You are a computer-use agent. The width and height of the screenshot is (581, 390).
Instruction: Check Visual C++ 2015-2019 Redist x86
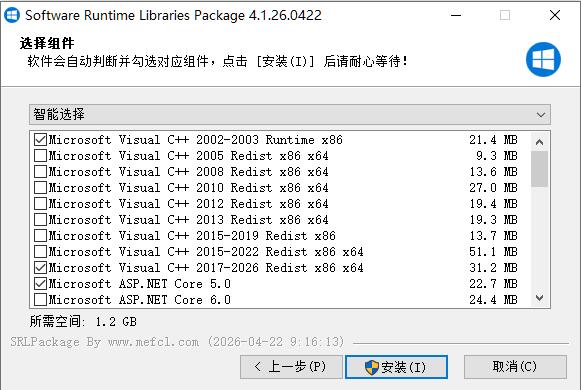[40, 236]
